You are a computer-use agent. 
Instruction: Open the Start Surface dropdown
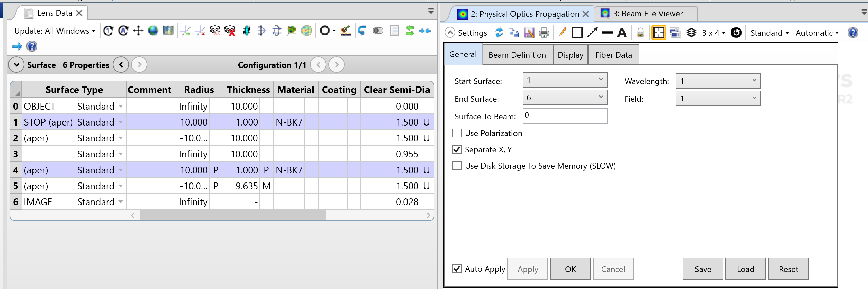565,80
